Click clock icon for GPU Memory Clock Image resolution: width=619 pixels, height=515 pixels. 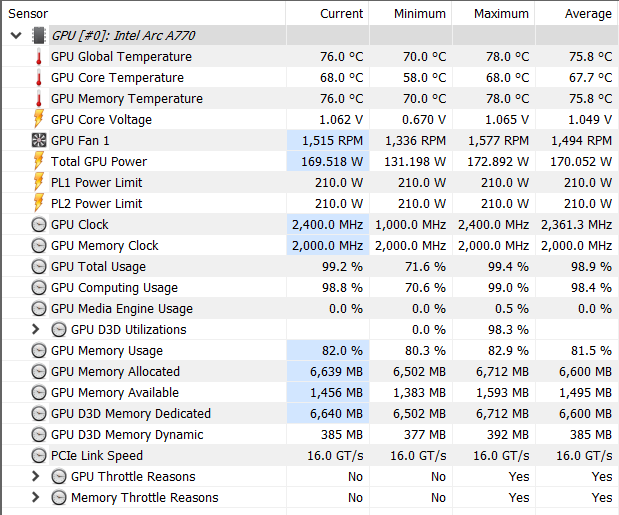39,245
